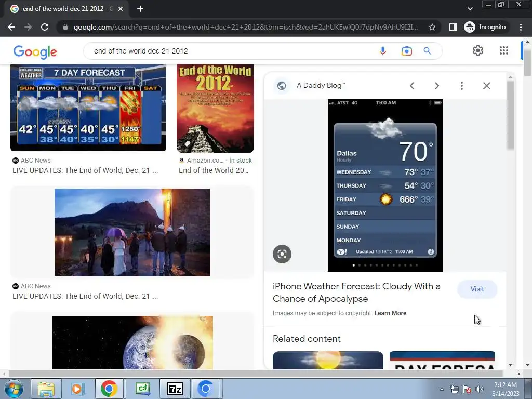The height and width of the screenshot is (399, 532).
Task: Open Windows Explorer from taskbar
Action: [x=46, y=389]
